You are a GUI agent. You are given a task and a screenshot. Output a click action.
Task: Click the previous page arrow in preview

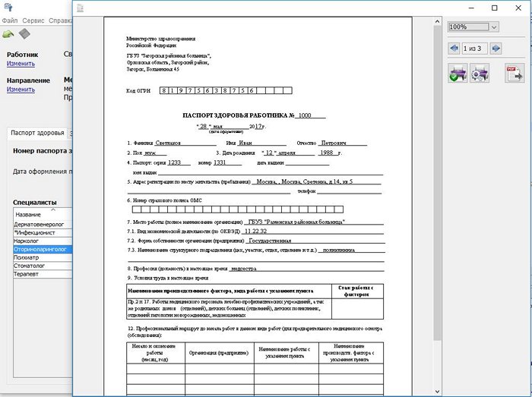(454, 48)
